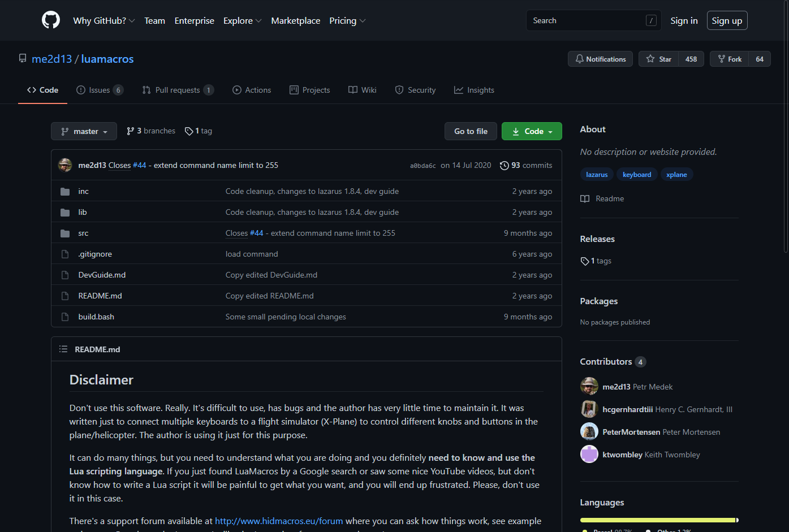Switch to the Projects tab
Screen dimensions: 789x532
310,90
